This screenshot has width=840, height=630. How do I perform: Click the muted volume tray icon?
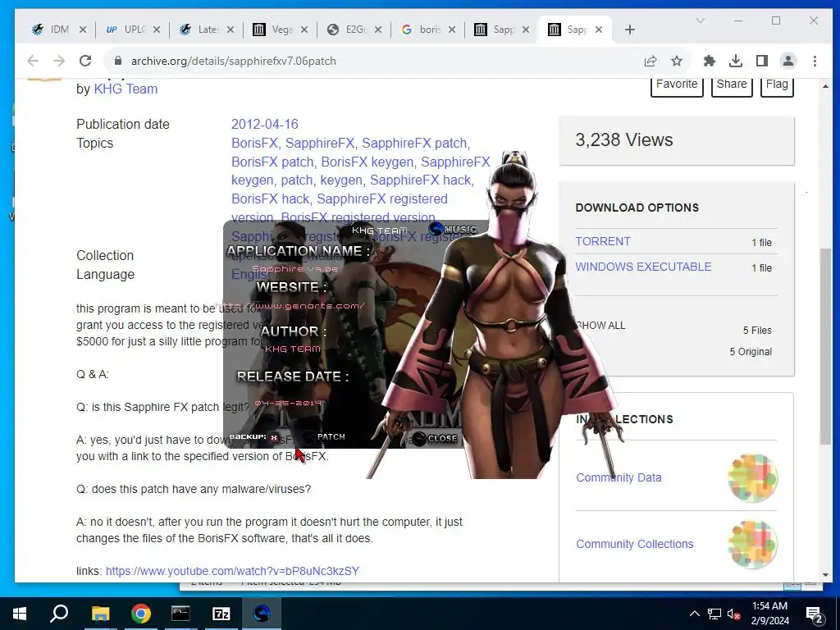click(x=734, y=614)
